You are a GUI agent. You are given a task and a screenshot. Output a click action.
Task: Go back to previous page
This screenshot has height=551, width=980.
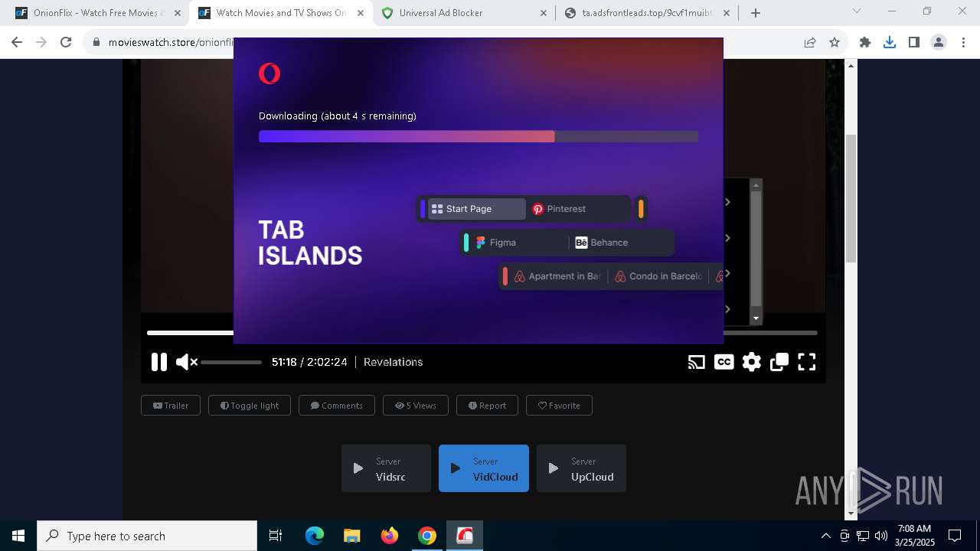click(17, 43)
